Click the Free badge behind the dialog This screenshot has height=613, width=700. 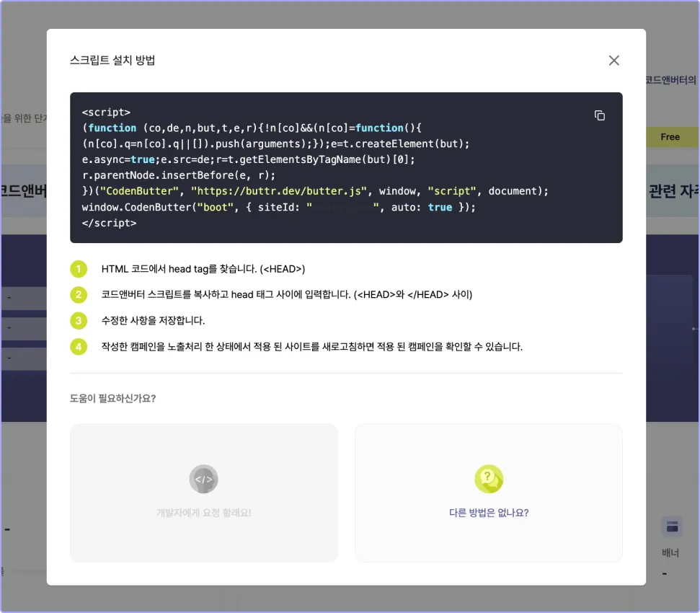coord(670,137)
